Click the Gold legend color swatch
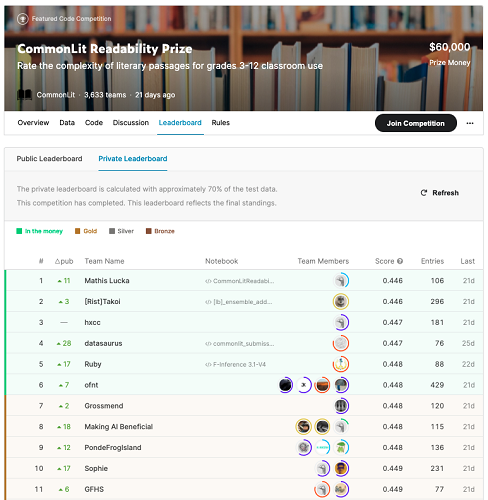Image resolution: width=488 pixels, height=500 pixels. 77,231
